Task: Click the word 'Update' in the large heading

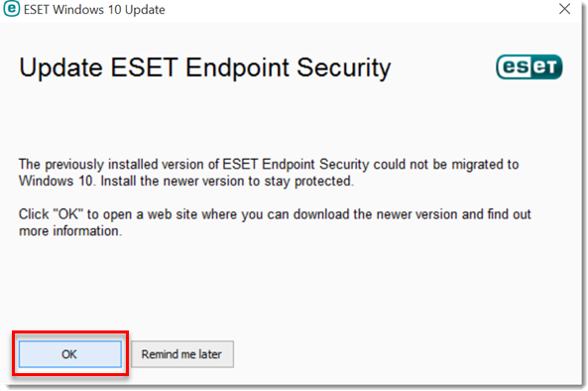Action: point(60,68)
